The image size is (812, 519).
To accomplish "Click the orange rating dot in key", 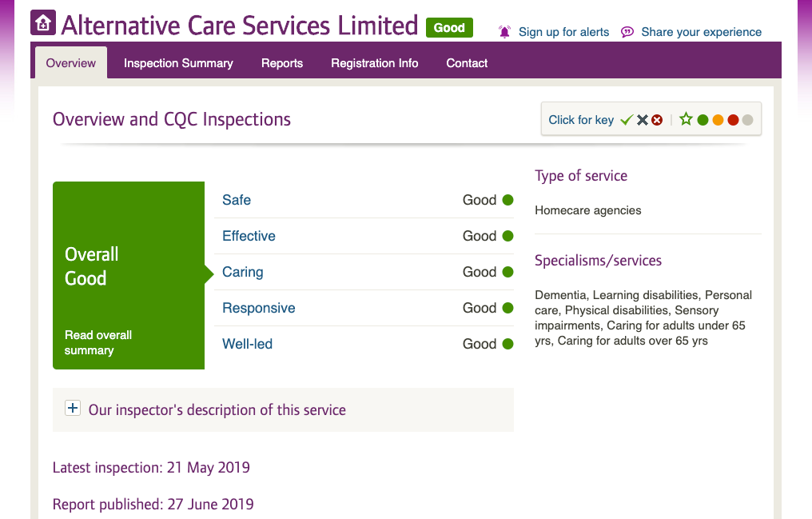I will coord(718,120).
